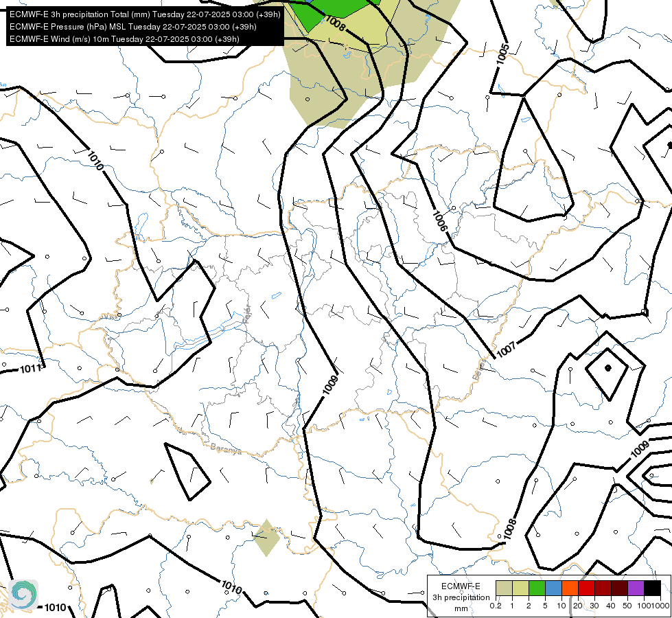Click the Békés county label

[480, 370]
